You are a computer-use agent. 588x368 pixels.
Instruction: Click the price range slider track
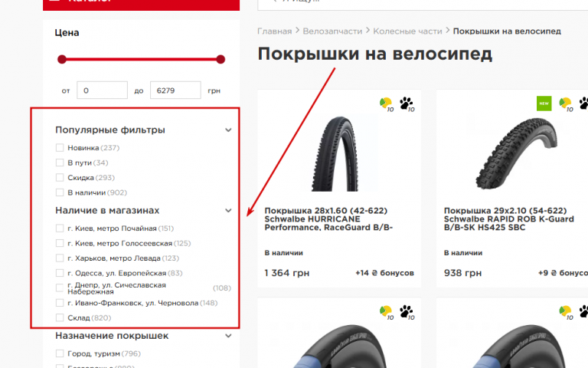142,59
